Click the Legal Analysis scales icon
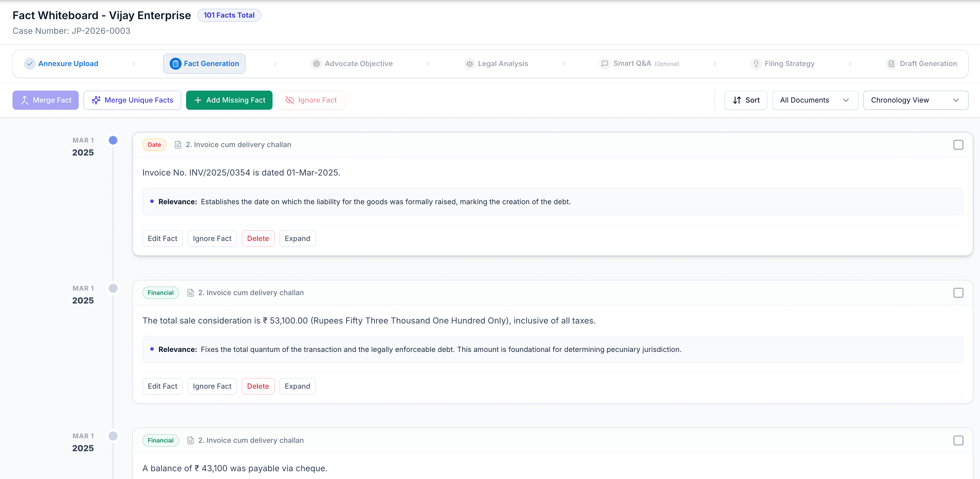Screen dimensions: 980x479 [x=469, y=63]
